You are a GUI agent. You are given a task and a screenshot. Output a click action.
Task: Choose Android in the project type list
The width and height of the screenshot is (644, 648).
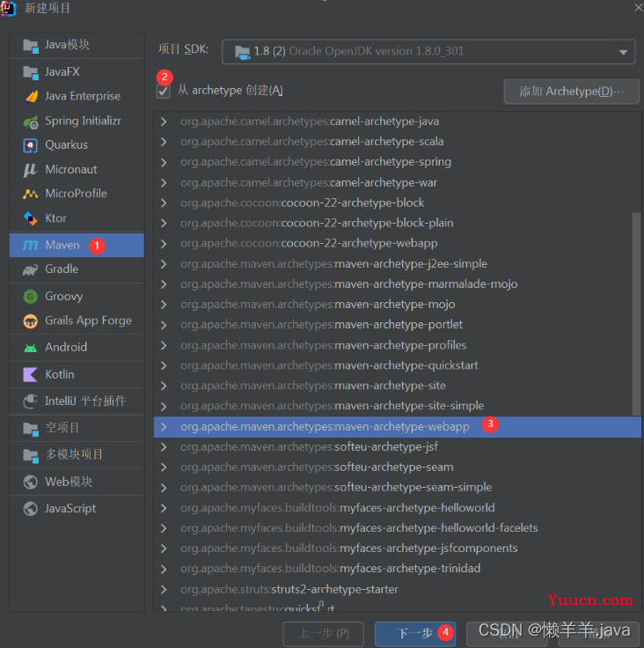tap(77, 347)
